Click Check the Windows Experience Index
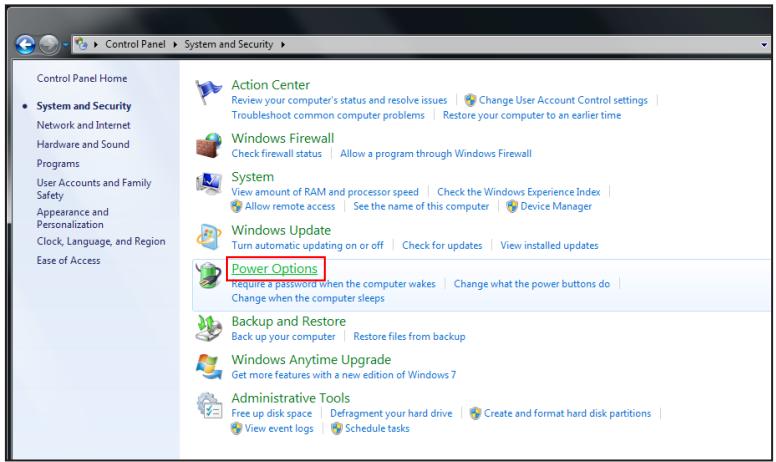 click(518, 192)
